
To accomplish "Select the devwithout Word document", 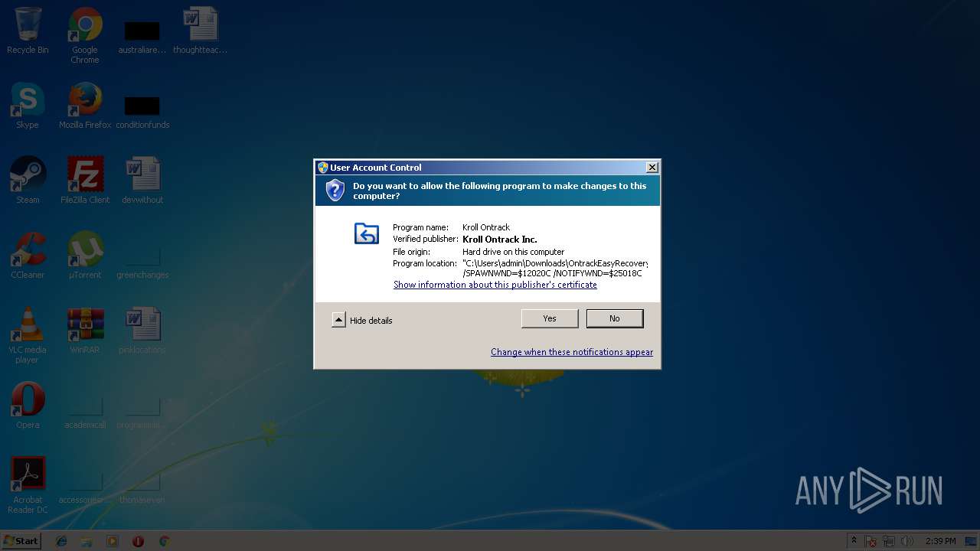I will point(142,181).
